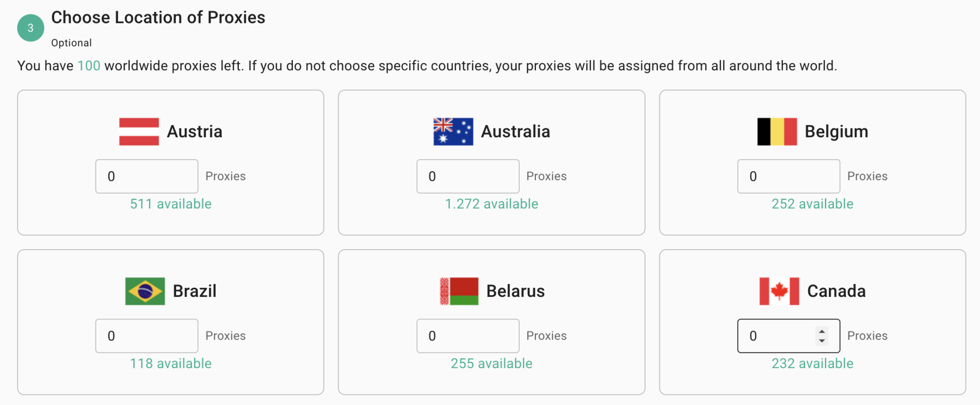Click 118 available under Brazil
This screenshot has height=405, width=980.
(170, 364)
